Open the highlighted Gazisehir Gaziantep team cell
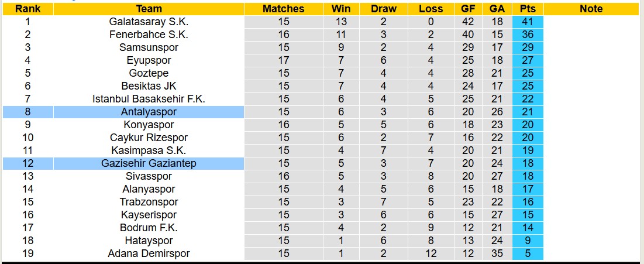 [x=149, y=163]
